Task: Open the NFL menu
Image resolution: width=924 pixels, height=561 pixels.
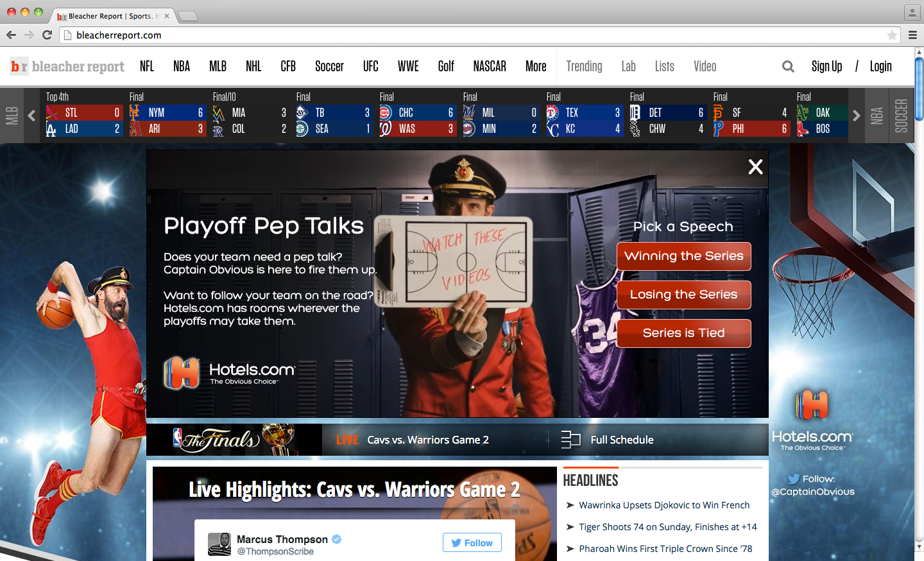Action: point(147,66)
